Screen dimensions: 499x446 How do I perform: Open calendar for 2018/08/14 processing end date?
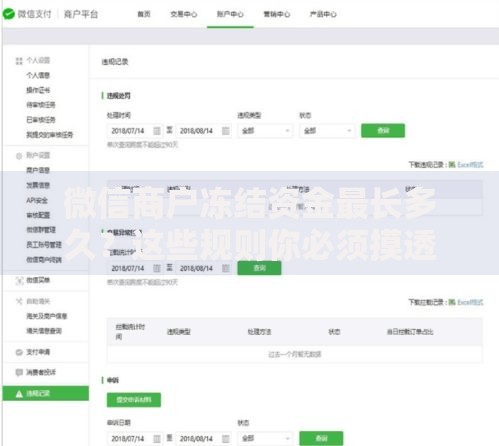tap(226, 131)
